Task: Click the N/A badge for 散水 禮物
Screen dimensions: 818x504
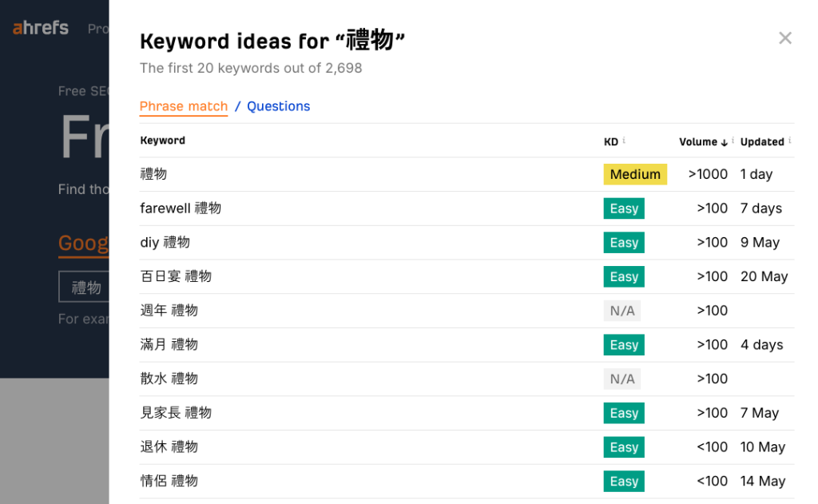Action: click(x=622, y=379)
